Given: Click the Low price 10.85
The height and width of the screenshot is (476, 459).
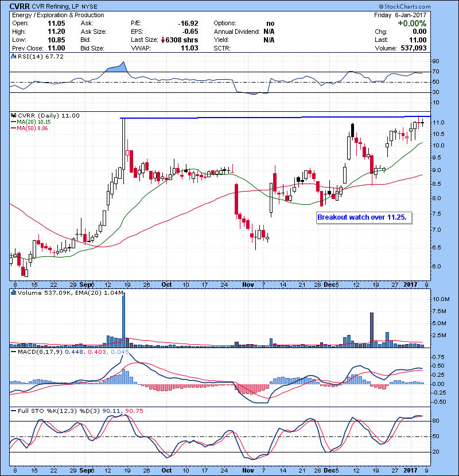Looking at the screenshot, I should (56, 40).
